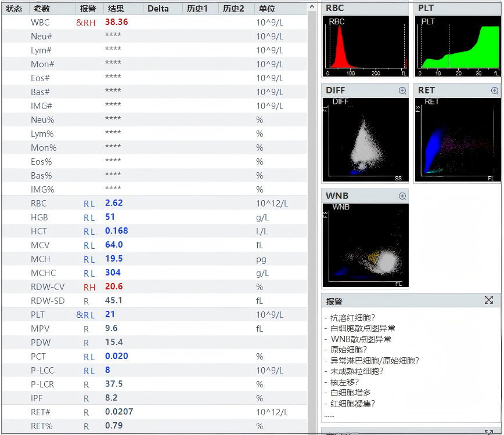Click the scroll-up arrow of results table
Viewport: 504px width, 435px height.
(312, 7)
